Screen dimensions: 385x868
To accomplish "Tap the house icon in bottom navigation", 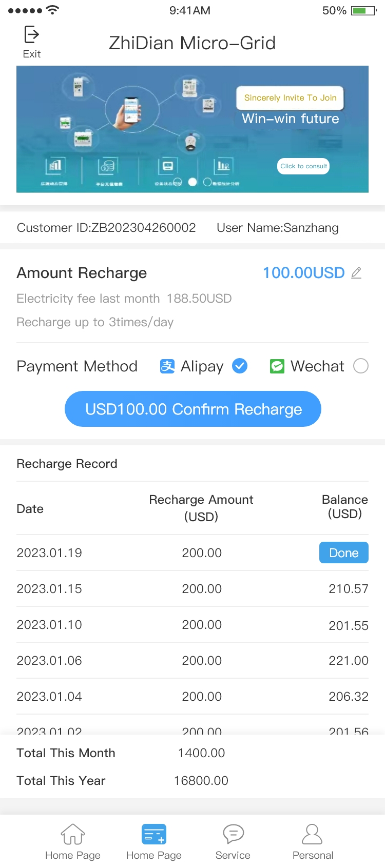I will pyautogui.click(x=73, y=834).
